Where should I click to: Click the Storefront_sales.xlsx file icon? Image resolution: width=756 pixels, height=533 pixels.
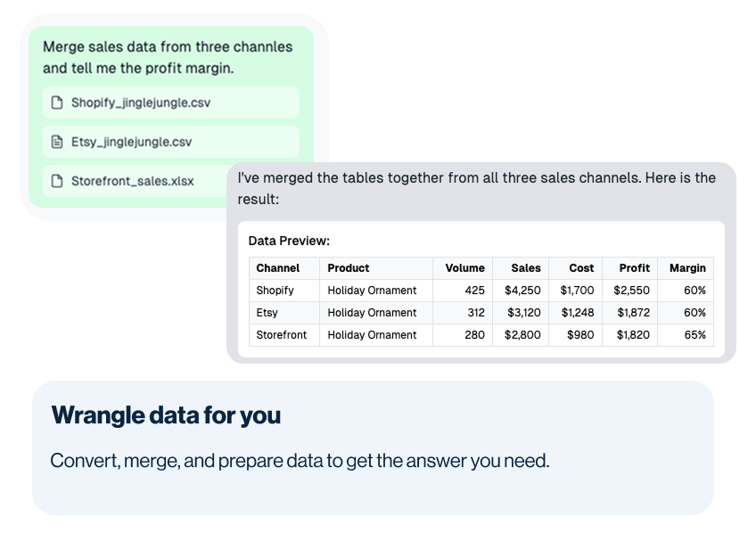tap(57, 181)
